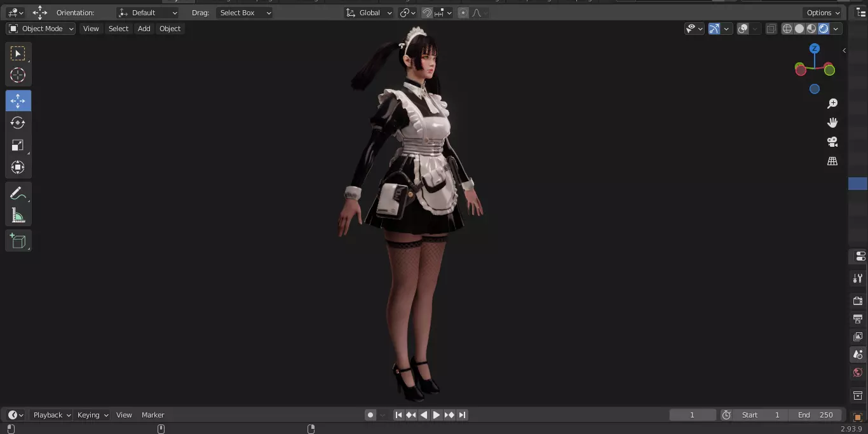This screenshot has width=868, height=434.
Task: Jump to previous keyframe
Action: coord(411,415)
